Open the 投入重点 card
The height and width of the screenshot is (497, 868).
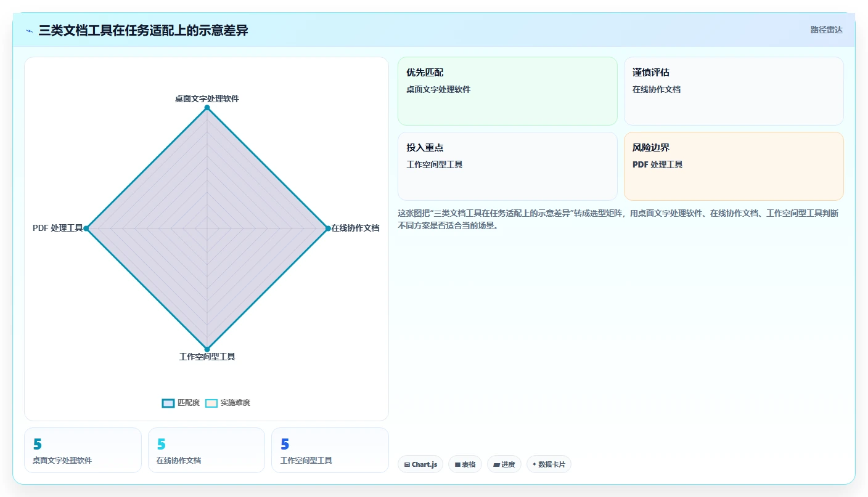pyautogui.click(x=507, y=166)
